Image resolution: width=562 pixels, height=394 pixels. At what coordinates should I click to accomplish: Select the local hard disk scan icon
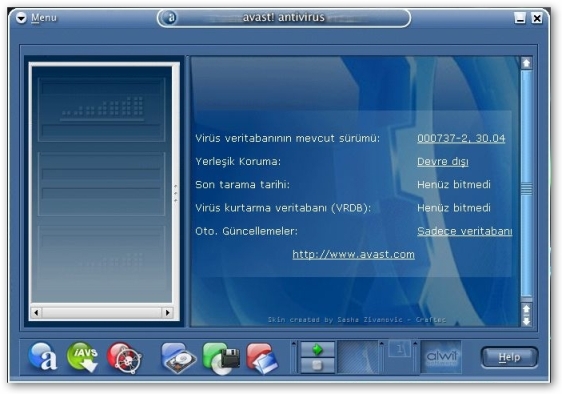[x=178, y=357]
